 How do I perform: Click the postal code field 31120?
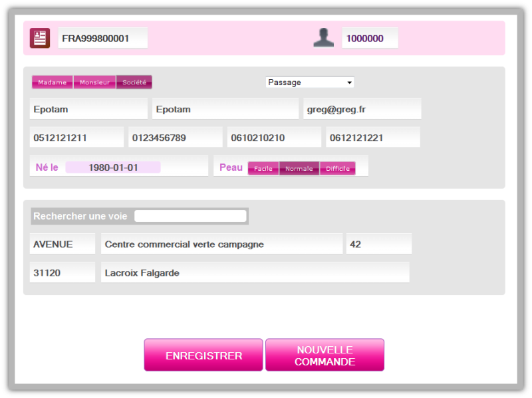[x=63, y=272]
